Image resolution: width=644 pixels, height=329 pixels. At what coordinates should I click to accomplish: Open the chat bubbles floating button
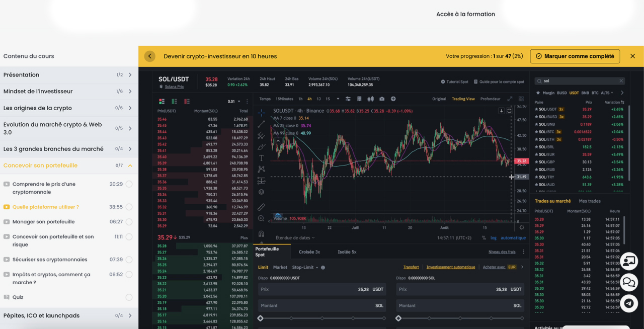click(x=629, y=282)
